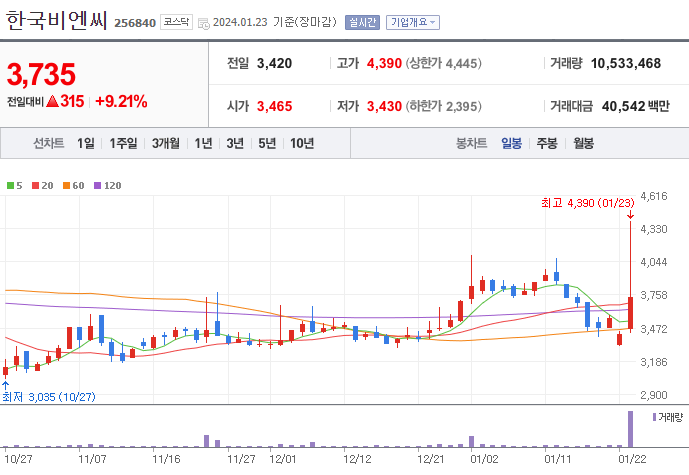The height and width of the screenshot is (475, 689).
Task: Click the 12/01 date axis label
Action: [283, 460]
